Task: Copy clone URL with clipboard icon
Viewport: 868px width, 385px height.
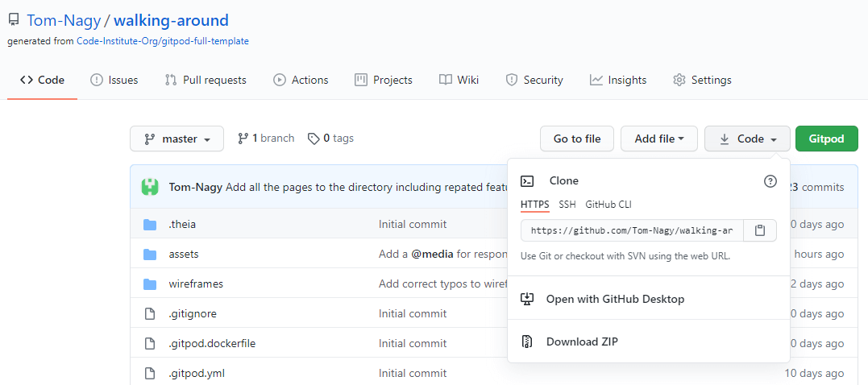Action: (x=760, y=230)
